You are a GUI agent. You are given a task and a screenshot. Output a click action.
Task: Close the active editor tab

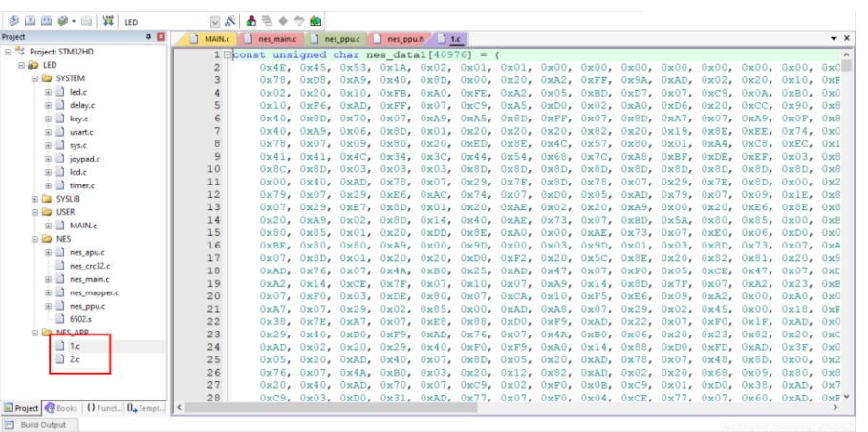[846, 39]
